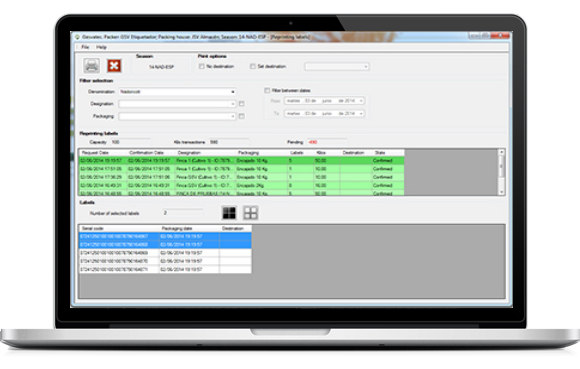Viewport: 580px width, 369px height.
Task: Enable the Set destination checkbox
Action: point(253,67)
